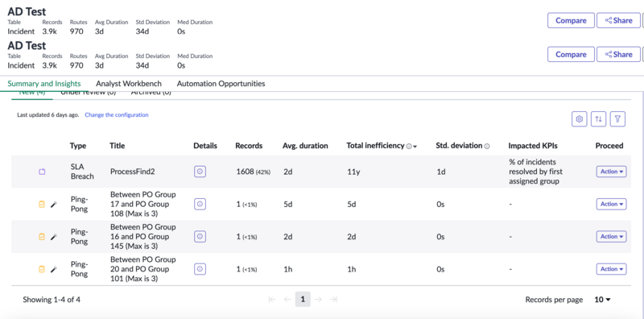644x319 pixels.
Task: Open the filter funnel icon
Action: [617, 119]
